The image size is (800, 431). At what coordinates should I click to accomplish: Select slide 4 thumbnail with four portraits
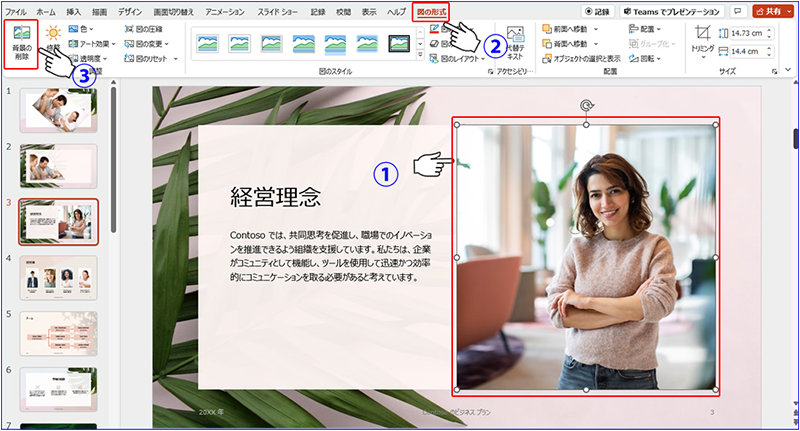coord(59,277)
